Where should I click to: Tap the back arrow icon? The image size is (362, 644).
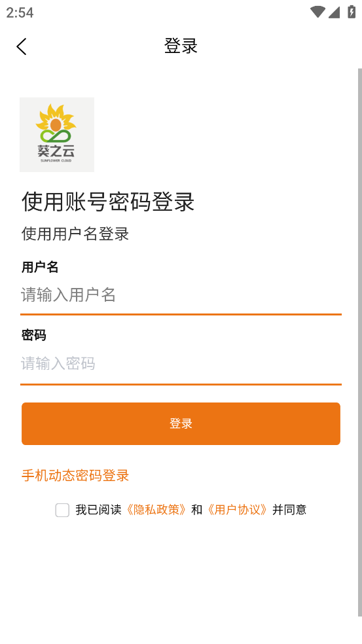coord(22,46)
